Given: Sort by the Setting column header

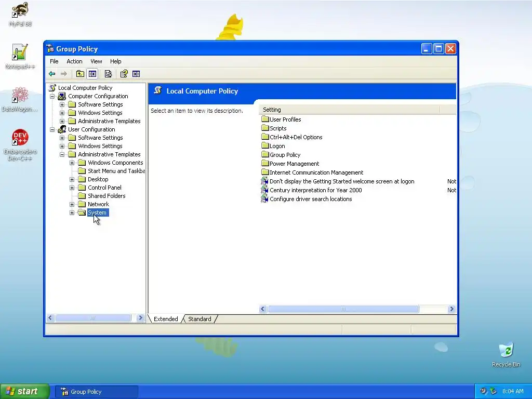Looking at the screenshot, I should pos(349,110).
